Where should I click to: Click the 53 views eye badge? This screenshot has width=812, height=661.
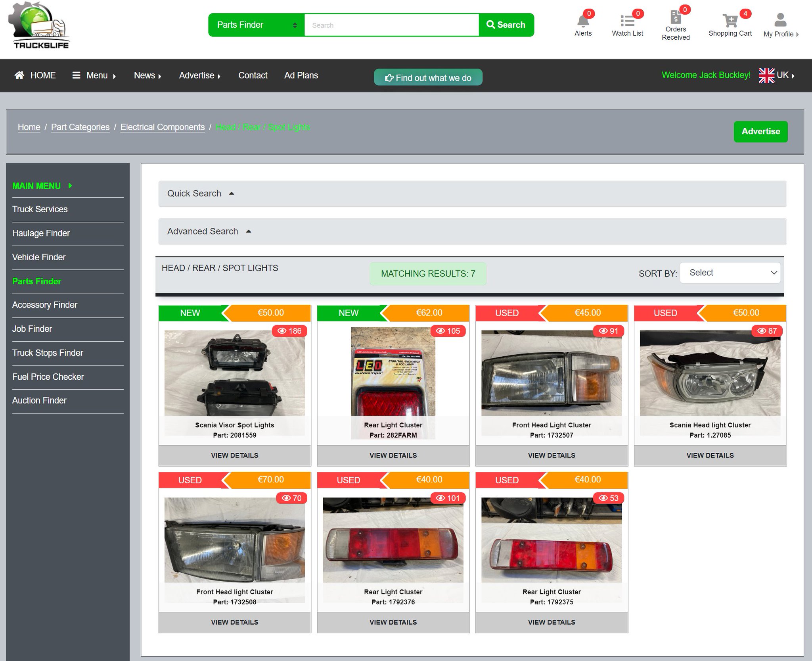point(609,498)
